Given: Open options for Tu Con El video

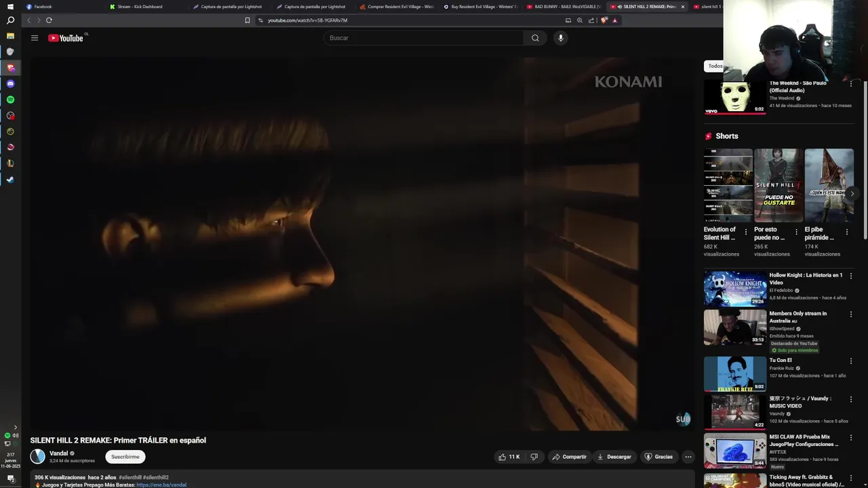Looking at the screenshot, I should pos(851,361).
